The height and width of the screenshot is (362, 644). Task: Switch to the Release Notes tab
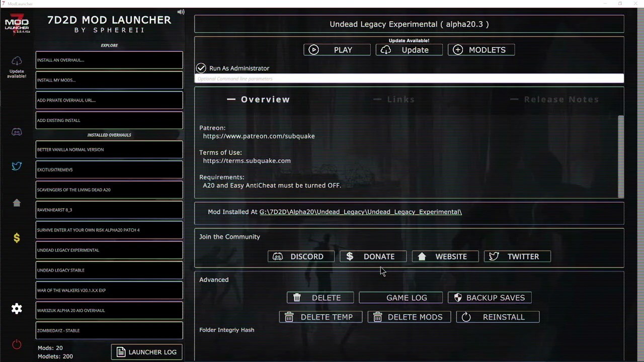coord(554,100)
